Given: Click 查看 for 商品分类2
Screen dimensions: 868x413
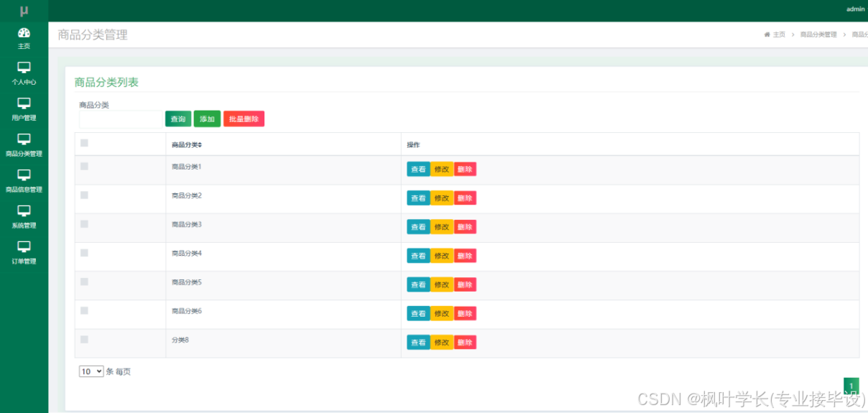Looking at the screenshot, I should pyautogui.click(x=418, y=198).
